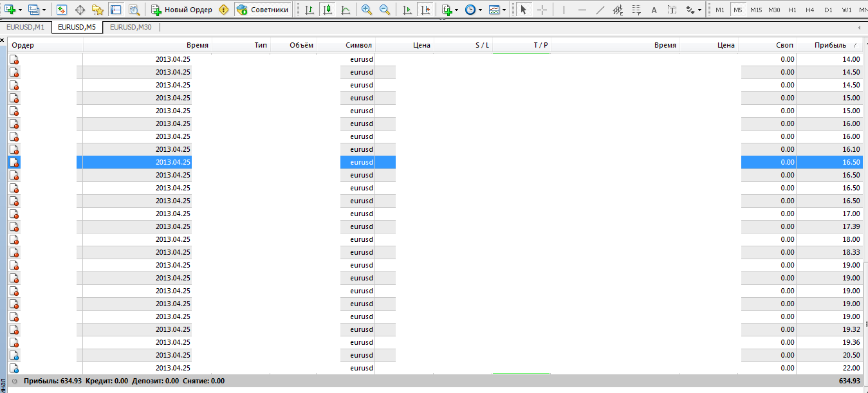
Task: Switch to the EURUSD,M5 chart tab
Action: point(77,27)
